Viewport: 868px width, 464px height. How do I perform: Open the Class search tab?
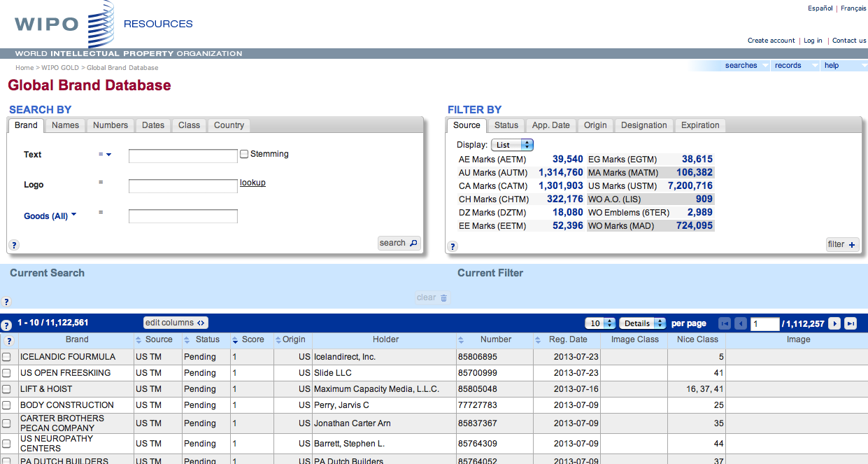point(189,125)
